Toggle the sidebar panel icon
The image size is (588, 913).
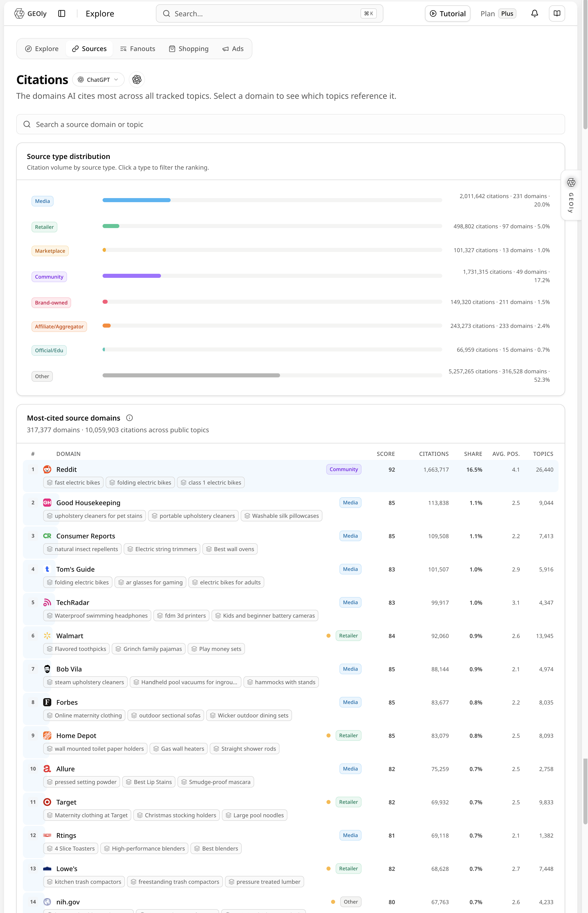pos(62,14)
